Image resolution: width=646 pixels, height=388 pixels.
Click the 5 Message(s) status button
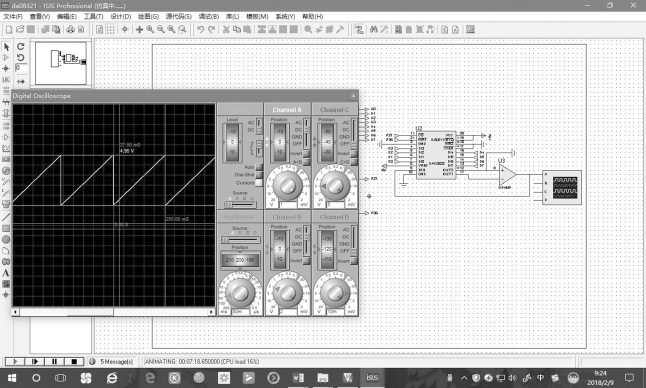click(112, 361)
